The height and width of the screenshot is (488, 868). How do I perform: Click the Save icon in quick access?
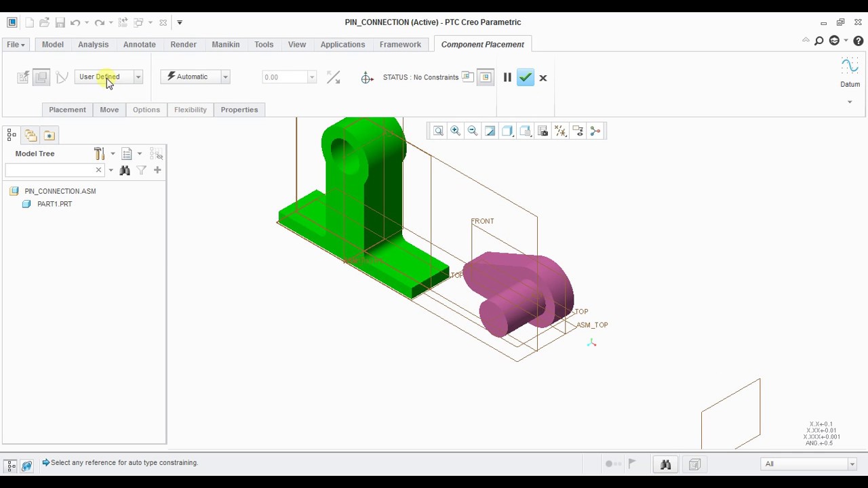pos(60,22)
